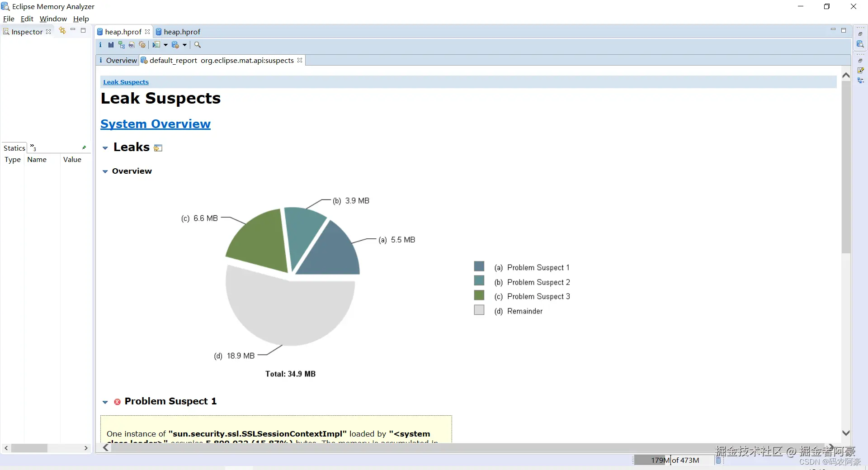Show hidden Inspector tabs chevron
This screenshot has width=868, height=470.
point(33,147)
